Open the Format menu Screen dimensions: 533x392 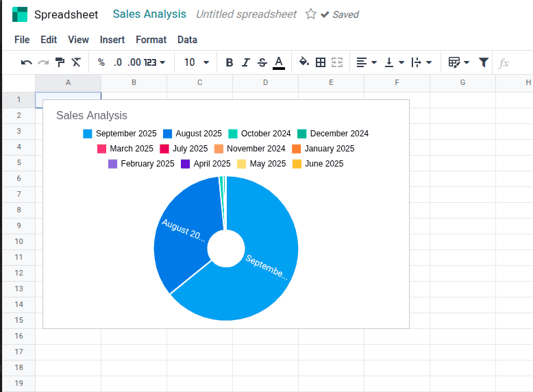(151, 40)
